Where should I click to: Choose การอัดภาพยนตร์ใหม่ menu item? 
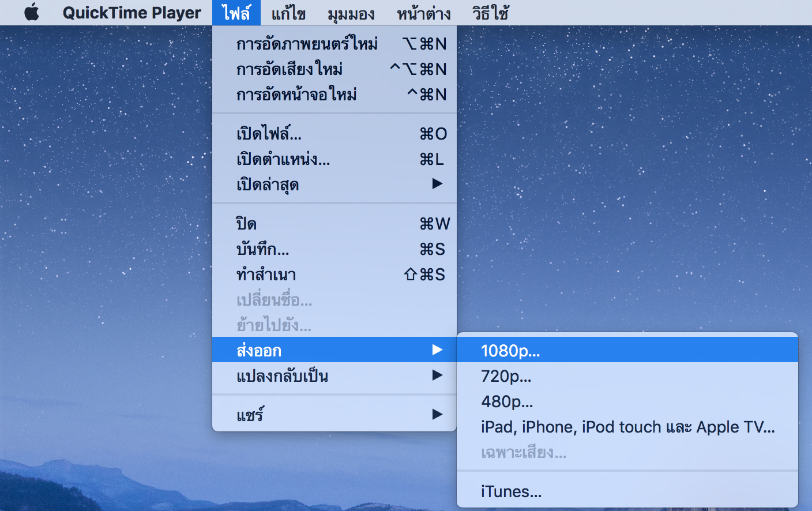point(334,44)
